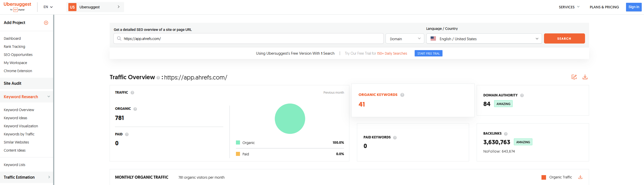Click the help icon beside DOMAIN AUTHORITY
This screenshot has width=644, height=185.
tap(522, 95)
